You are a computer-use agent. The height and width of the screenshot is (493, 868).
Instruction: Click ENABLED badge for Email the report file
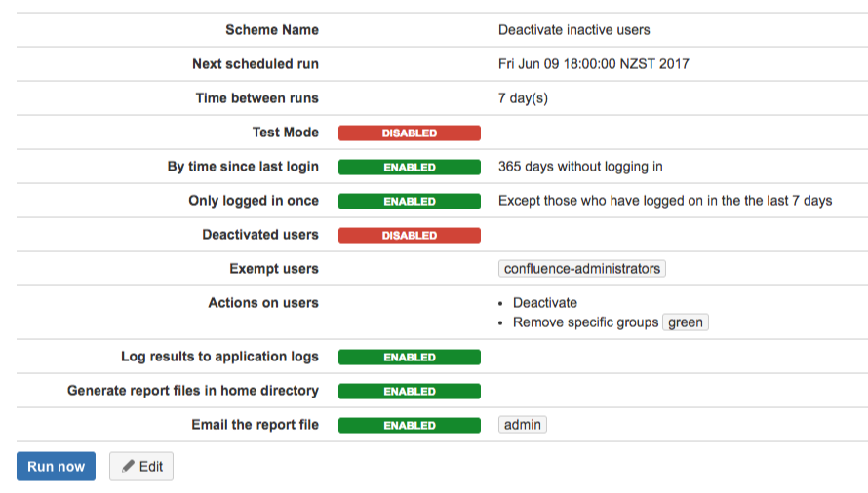pos(410,426)
